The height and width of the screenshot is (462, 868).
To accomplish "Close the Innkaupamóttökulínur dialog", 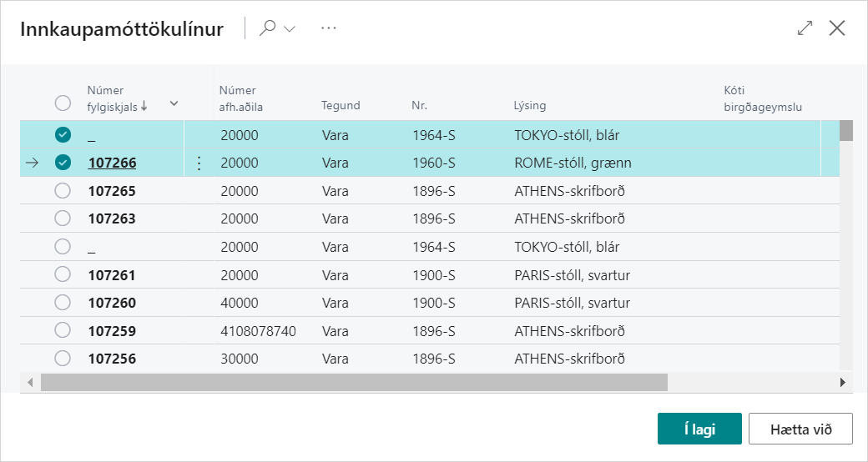I will coord(837,28).
